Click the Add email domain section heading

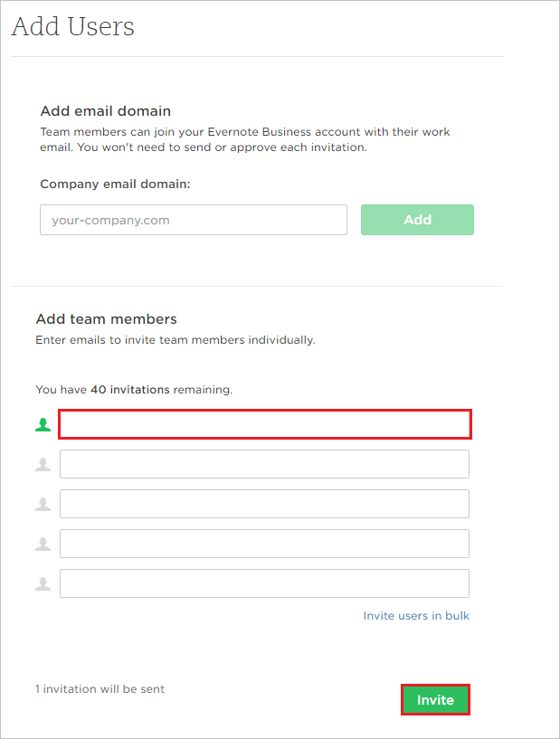pos(106,111)
